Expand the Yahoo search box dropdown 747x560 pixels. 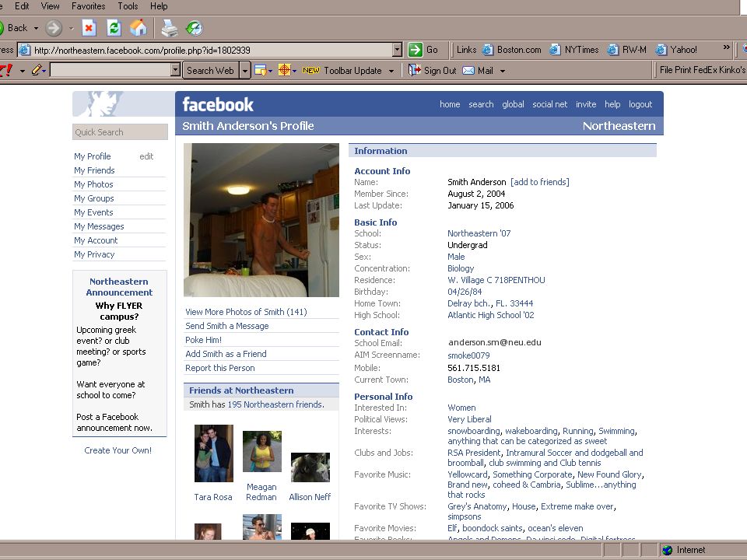coord(175,70)
